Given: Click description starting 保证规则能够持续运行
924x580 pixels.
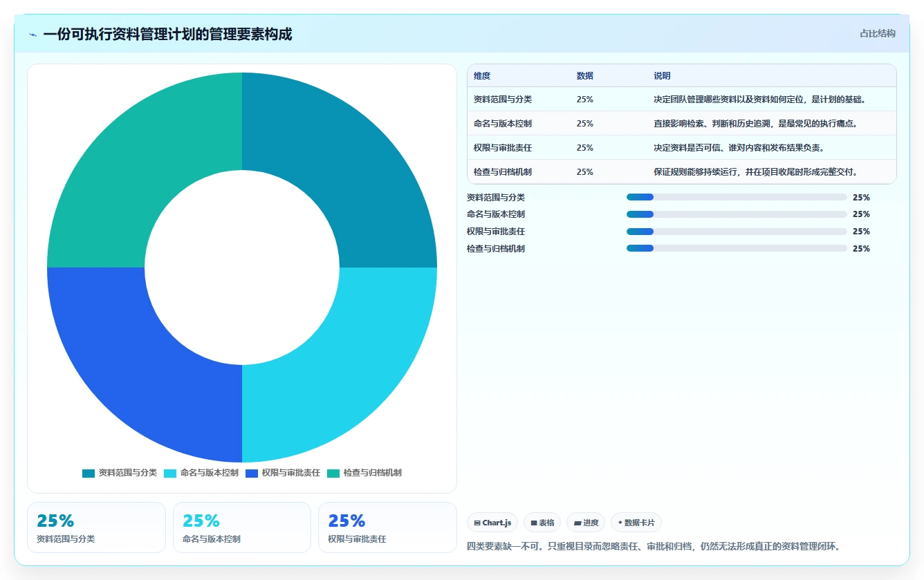Looking at the screenshot, I should point(755,172).
